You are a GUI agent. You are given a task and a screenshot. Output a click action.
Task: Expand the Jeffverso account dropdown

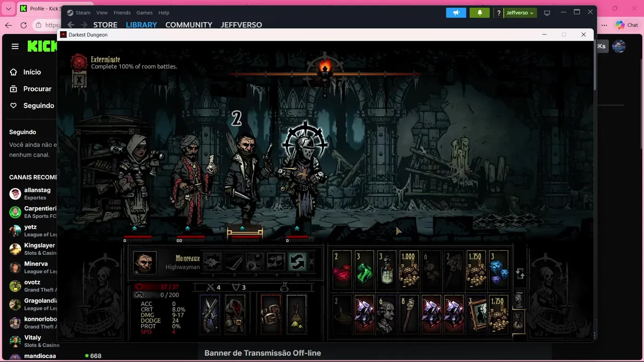click(520, 13)
